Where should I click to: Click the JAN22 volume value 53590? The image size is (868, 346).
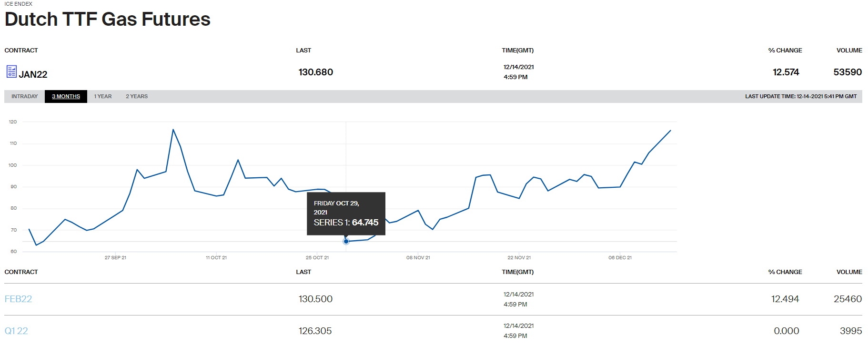point(848,72)
